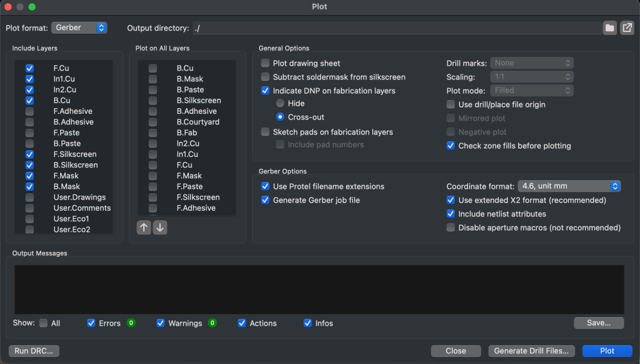This screenshot has height=364, width=640.
Task: Click the green Warnings count badge
Action: pos(212,323)
